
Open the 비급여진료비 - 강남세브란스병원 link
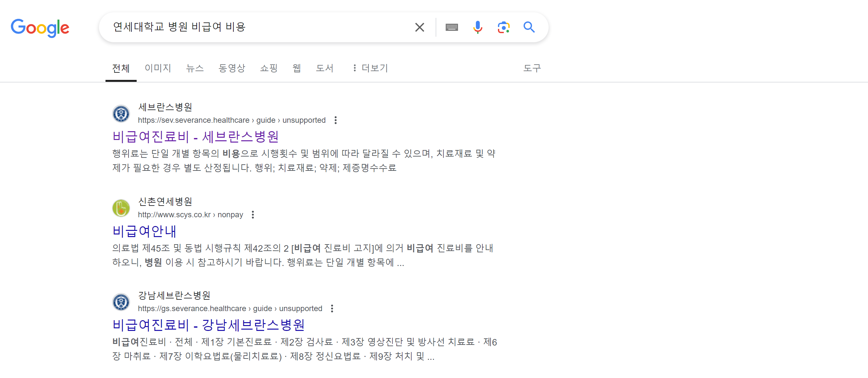(x=209, y=325)
